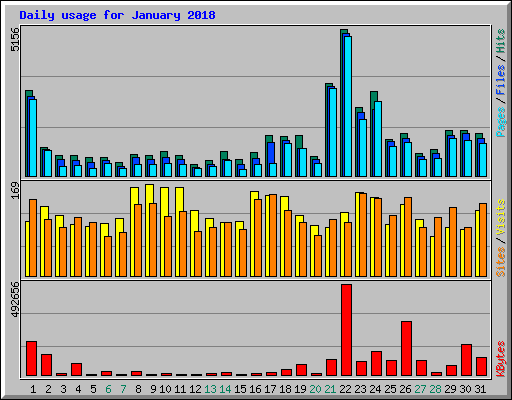Screen dimensions: 512x400
Task: Click green day 27 label
Action: point(420,389)
